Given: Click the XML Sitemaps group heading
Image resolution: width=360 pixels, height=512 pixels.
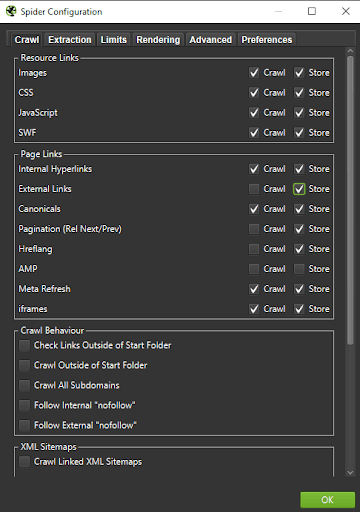Looking at the screenshot, I should [49, 447].
